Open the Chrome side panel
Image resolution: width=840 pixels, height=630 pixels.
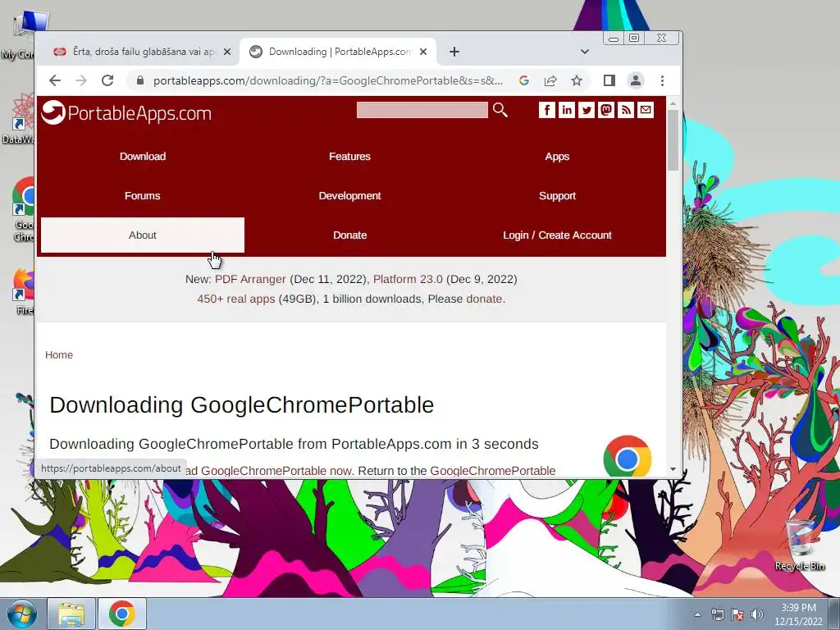609,80
